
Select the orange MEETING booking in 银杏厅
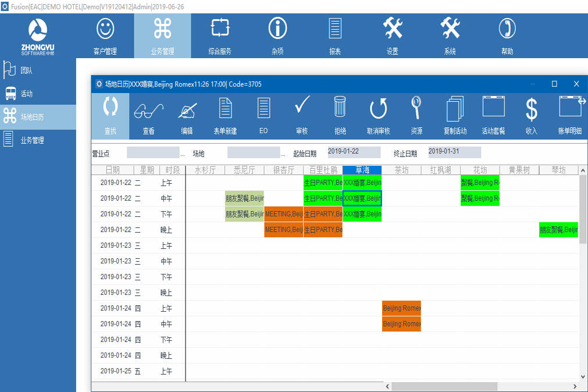pos(283,214)
